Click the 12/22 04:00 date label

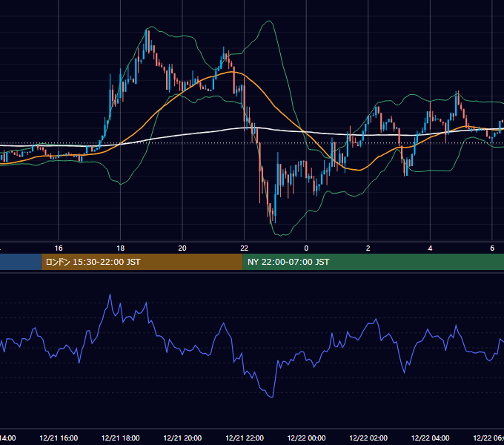pyautogui.click(x=431, y=438)
